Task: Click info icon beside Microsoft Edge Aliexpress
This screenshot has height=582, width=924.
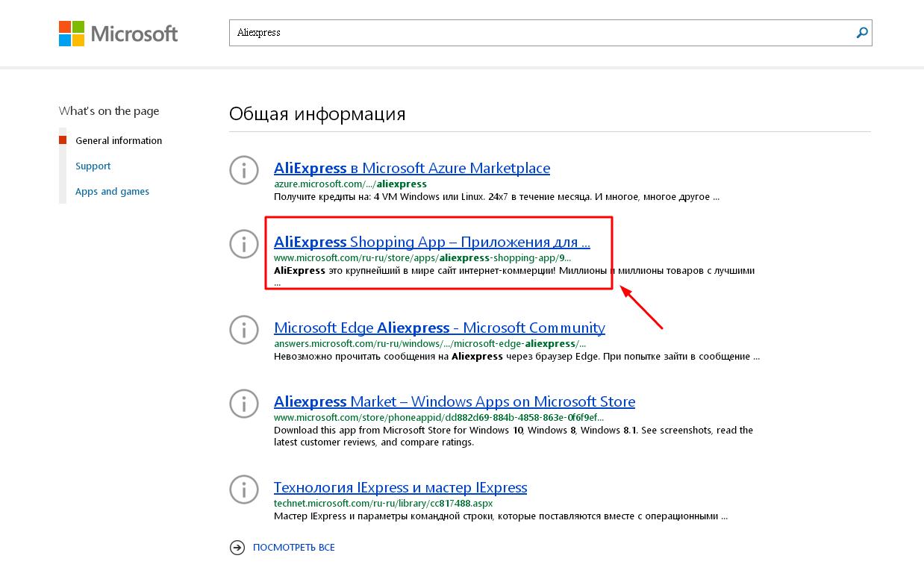Action: (x=244, y=330)
